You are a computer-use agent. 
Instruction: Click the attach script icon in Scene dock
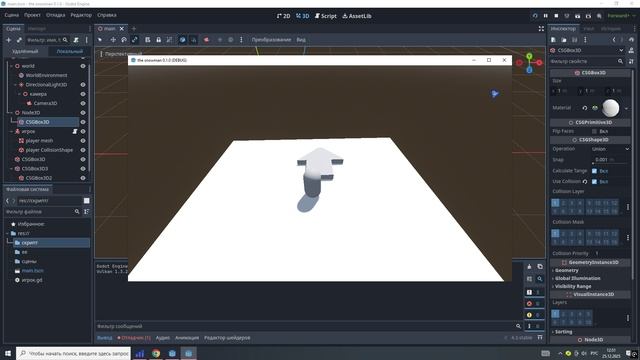(x=76, y=40)
